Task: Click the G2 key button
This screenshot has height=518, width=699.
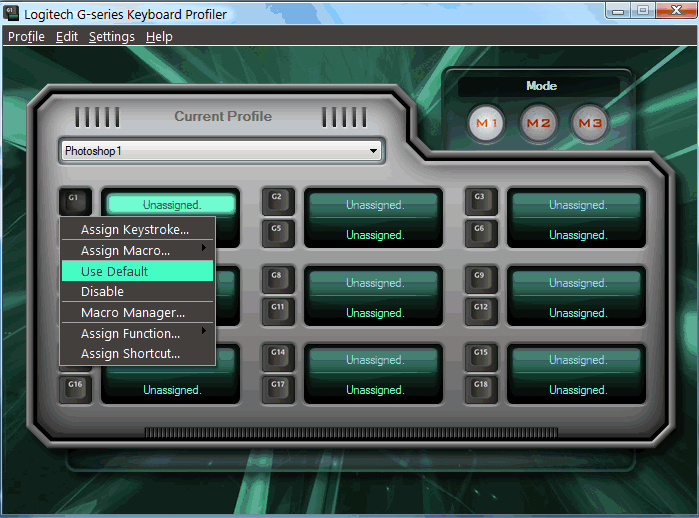Action: 278,201
